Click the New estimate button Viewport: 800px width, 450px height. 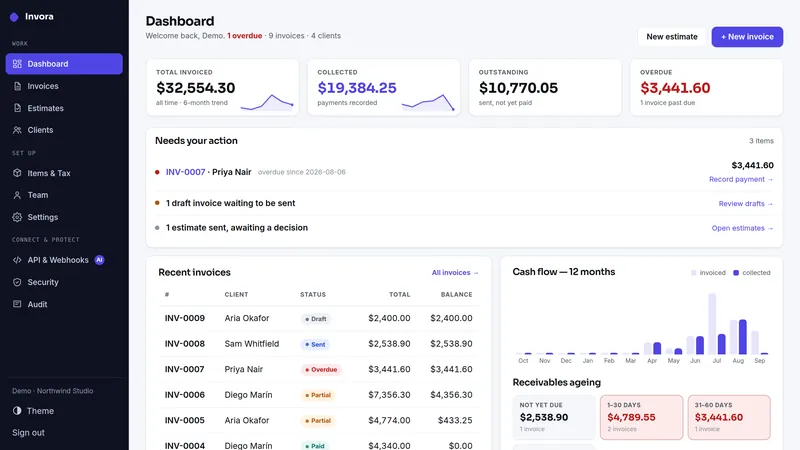click(x=671, y=37)
